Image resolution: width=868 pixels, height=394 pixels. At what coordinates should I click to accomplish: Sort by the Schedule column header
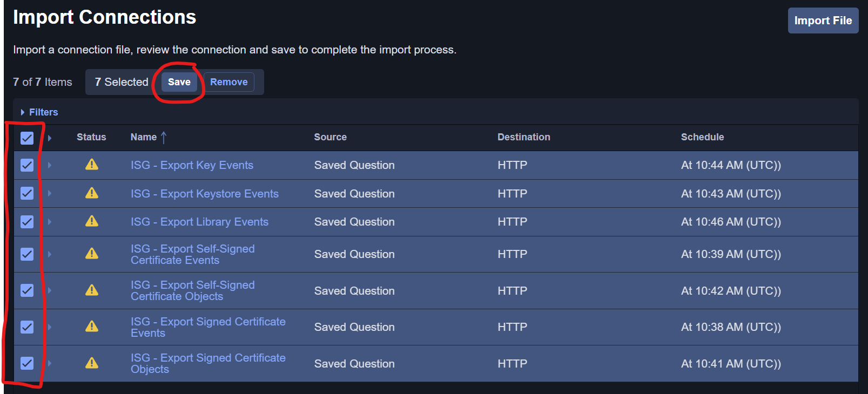[702, 137]
